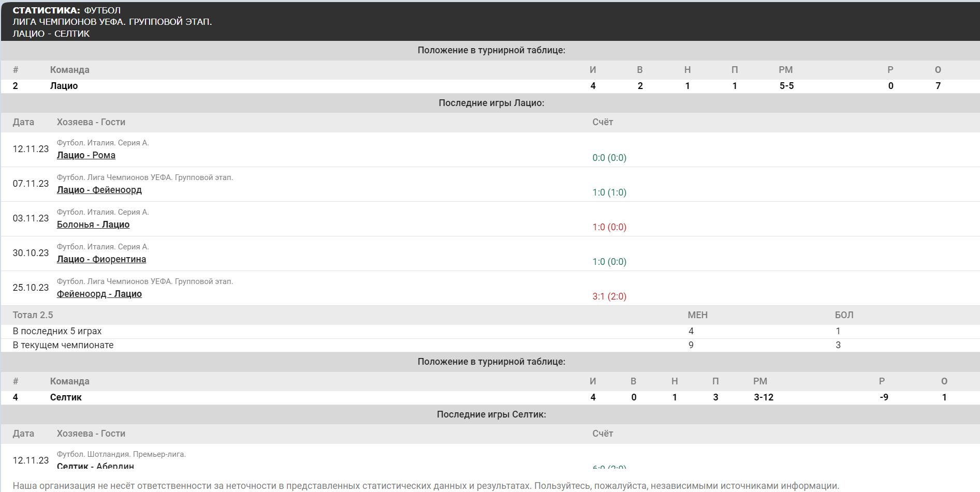This screenshot has height=492, width=980.
Task: Click the header line 'ЛАЦИО - СЕЛТИК'
Action: pos(51,34)
